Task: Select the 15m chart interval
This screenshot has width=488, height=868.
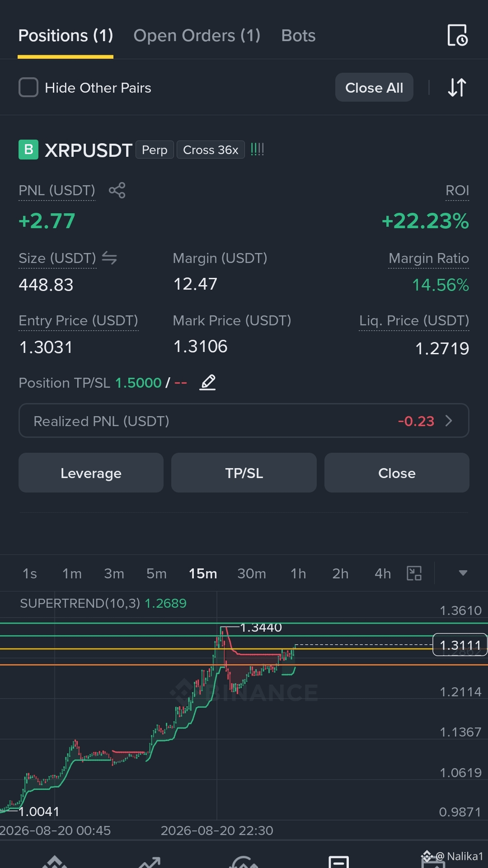Action: pos(203,573)
